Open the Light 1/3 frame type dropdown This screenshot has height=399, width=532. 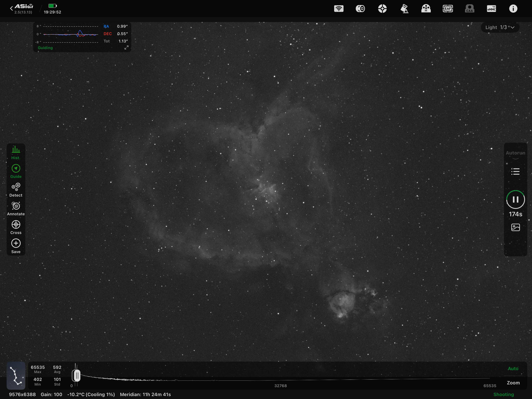click(x=500, y=27)
